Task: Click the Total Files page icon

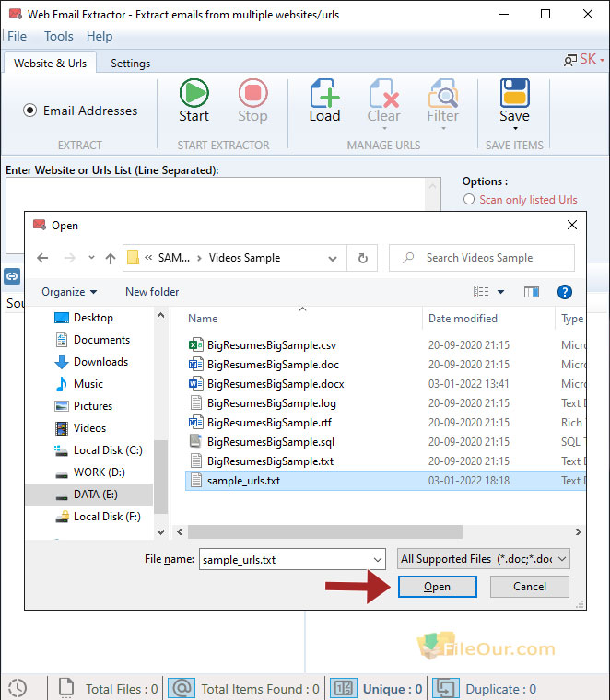Action: click(66, 688)
